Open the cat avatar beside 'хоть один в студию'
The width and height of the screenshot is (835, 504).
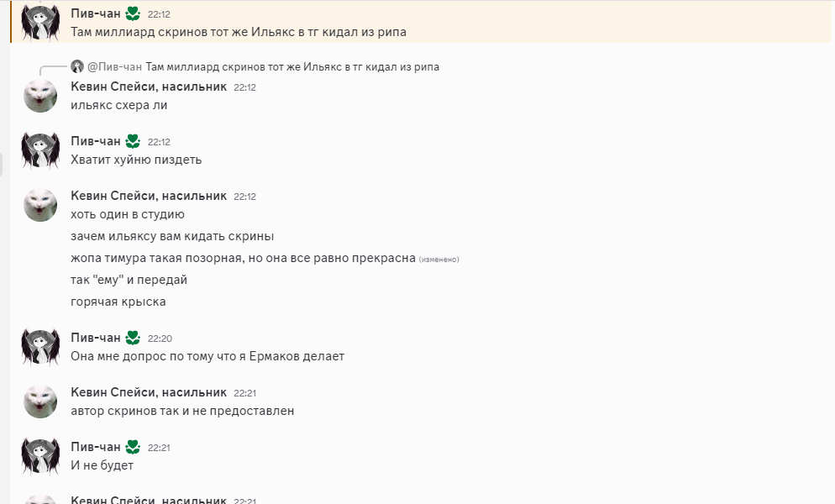[x=39, y=205]
